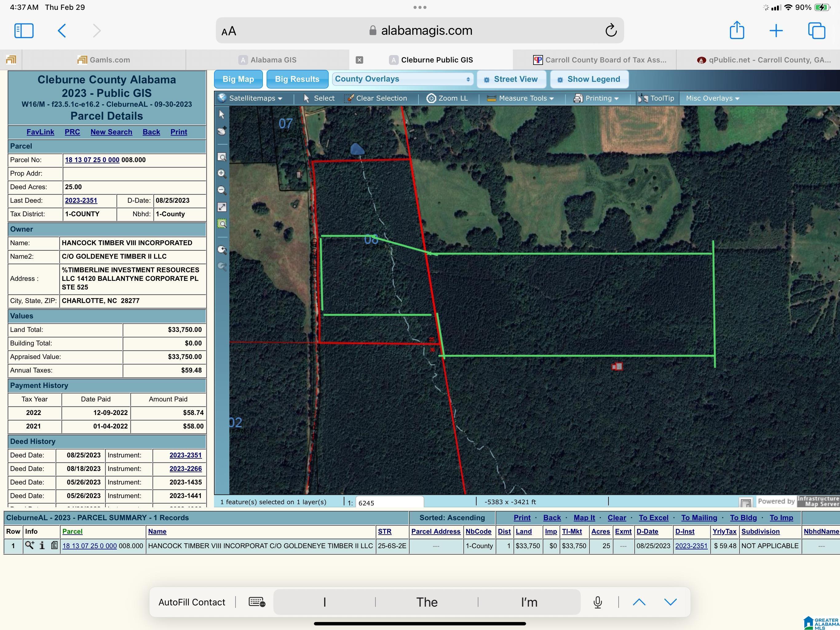
Task: Click the report sheet icon in row 1
Action: click(x=54, y=546)
